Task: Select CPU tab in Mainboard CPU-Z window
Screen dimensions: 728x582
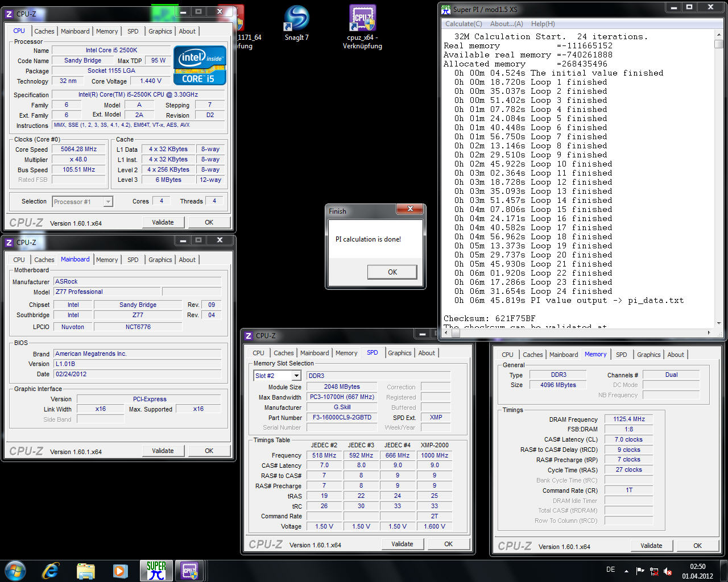Action: (19, 260)
